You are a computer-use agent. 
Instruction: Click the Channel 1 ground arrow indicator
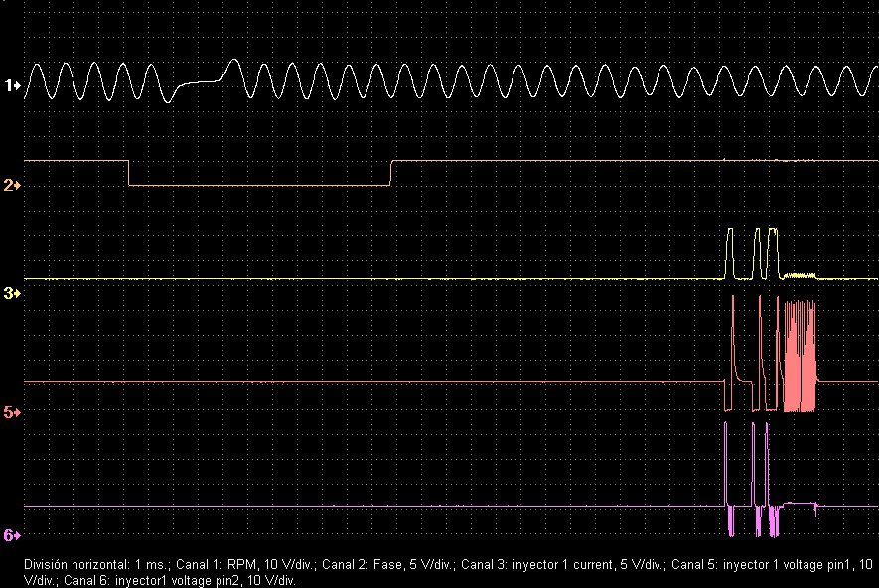16,86
